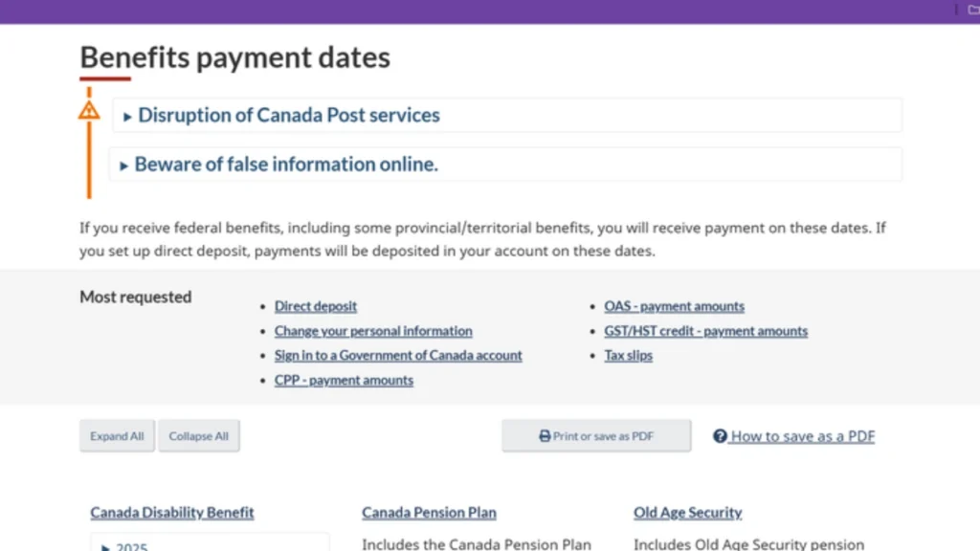Open the How to save as a PDF link

(x=802, y=436)
